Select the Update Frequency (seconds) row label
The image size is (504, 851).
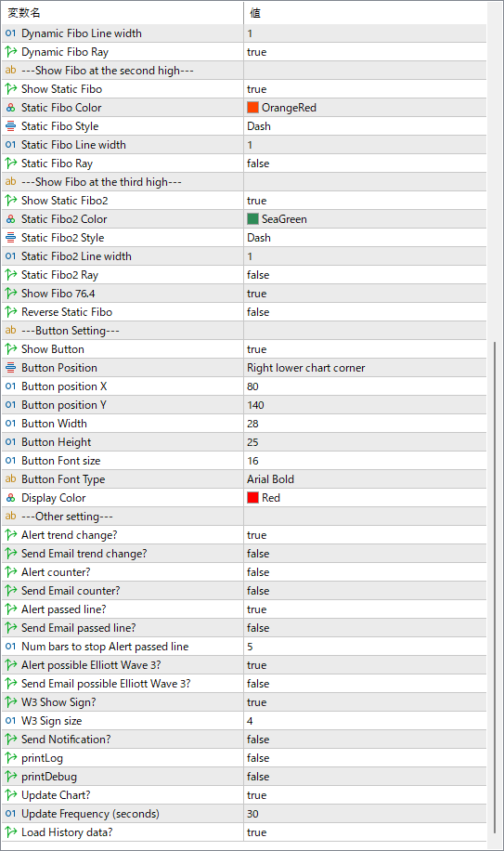point(90,814)
